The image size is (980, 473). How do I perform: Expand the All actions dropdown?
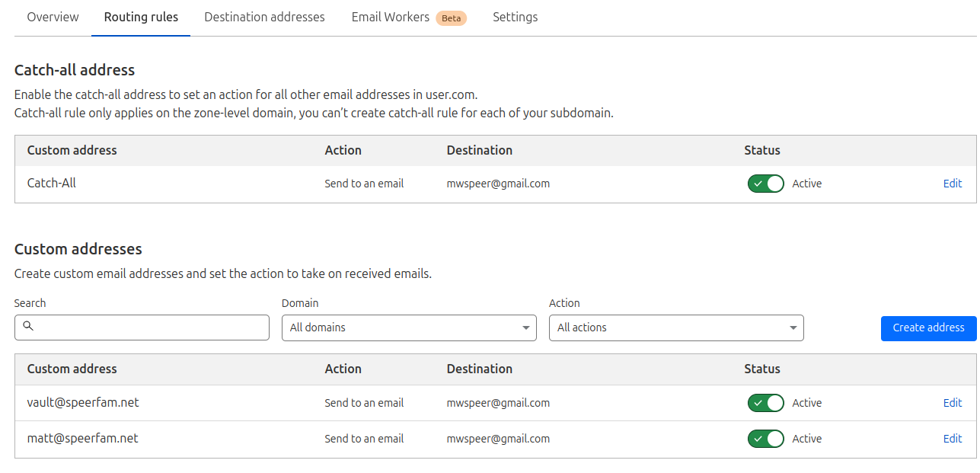(x=675, y=328)
